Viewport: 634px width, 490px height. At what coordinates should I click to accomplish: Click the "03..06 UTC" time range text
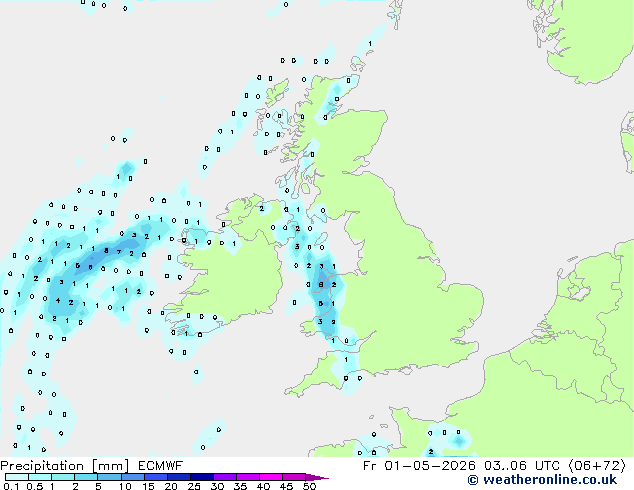522,466
